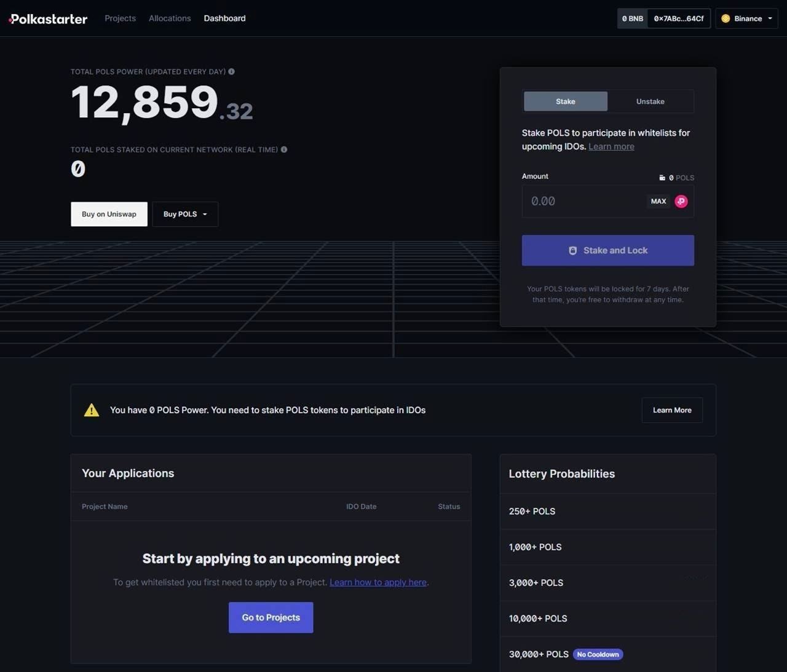The height and width of the screenshot is (672, 787).
Task: Click the Learn More button in warning banner
Action: (672, 410)
